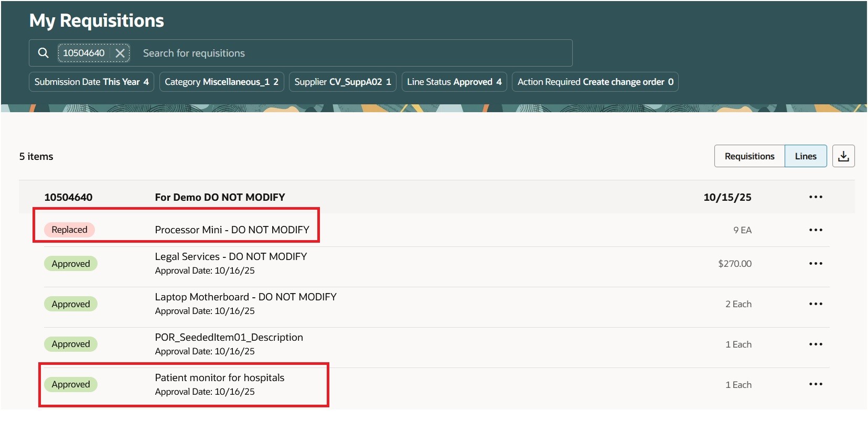The image size is (868, 422).
Task: Remove the 10504640 search filter chip
Action: pos(120,53)
